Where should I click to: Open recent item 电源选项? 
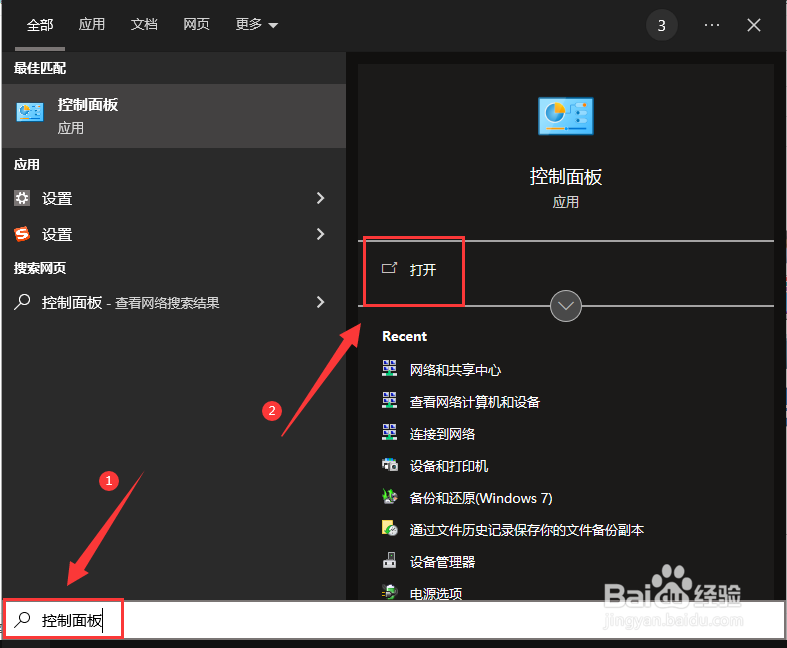coord(436,594)
